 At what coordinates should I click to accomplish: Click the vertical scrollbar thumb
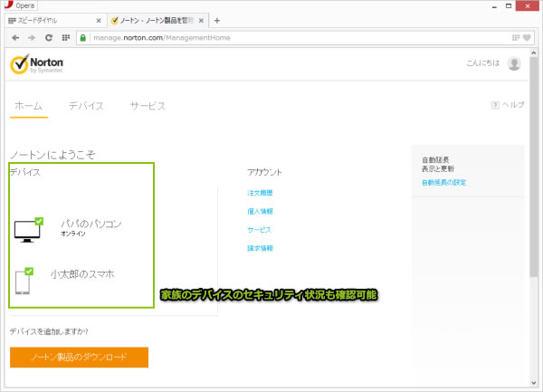tap(533, 167)
